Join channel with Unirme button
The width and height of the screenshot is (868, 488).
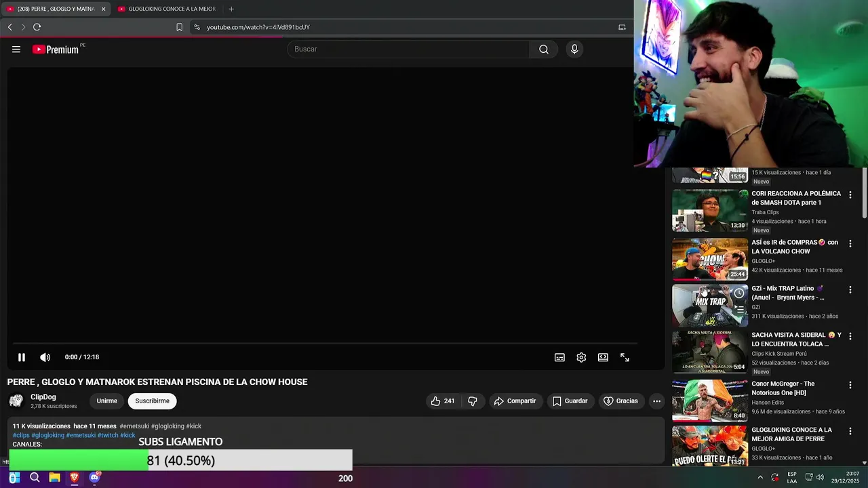106,401
